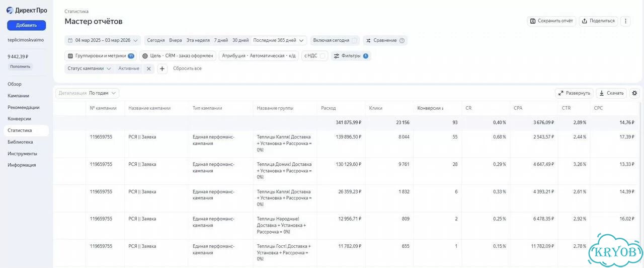The image size is (644, 268).
Task: Open table settings gear icon
Action: [634, 93]
